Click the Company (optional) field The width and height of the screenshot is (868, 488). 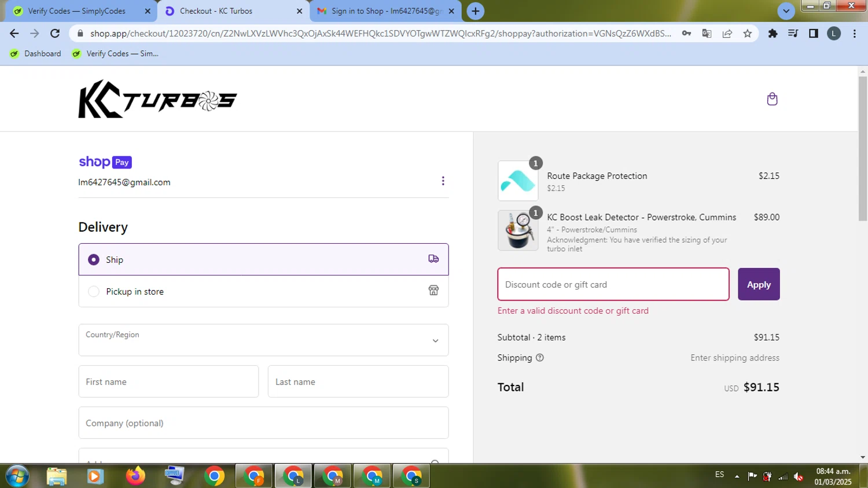point(263,423)
